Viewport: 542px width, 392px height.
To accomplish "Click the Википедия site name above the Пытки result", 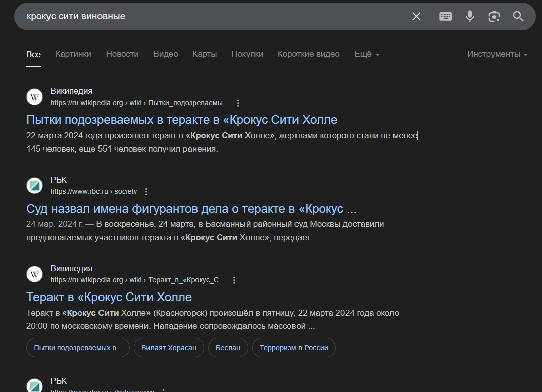I will (71, 91).
